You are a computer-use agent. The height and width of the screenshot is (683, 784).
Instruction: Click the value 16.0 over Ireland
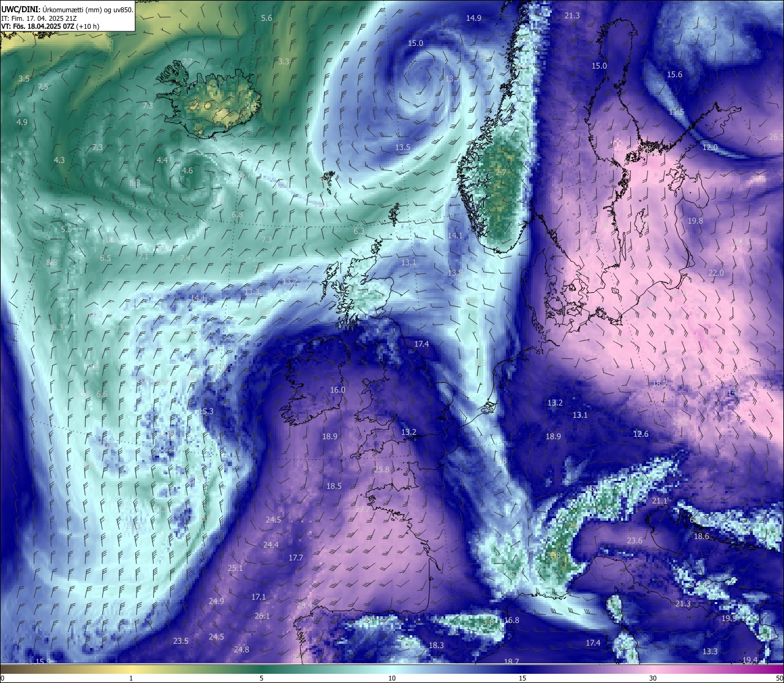coord(337,390)
